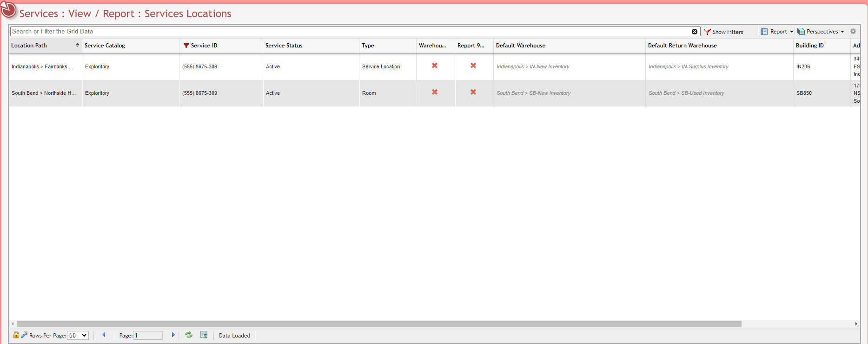
Task: Clear the grid search box
Action: click(x=694, y=32)
